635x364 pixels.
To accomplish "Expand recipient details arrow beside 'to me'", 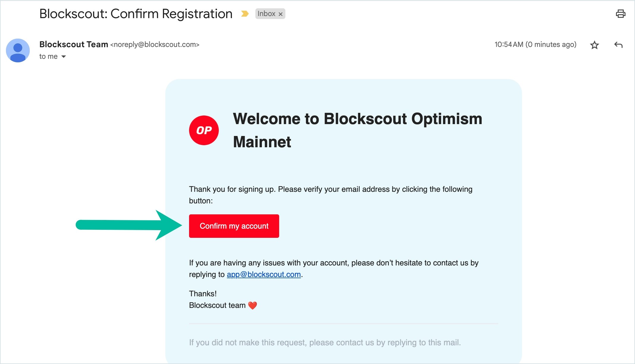I will (63, 56).
